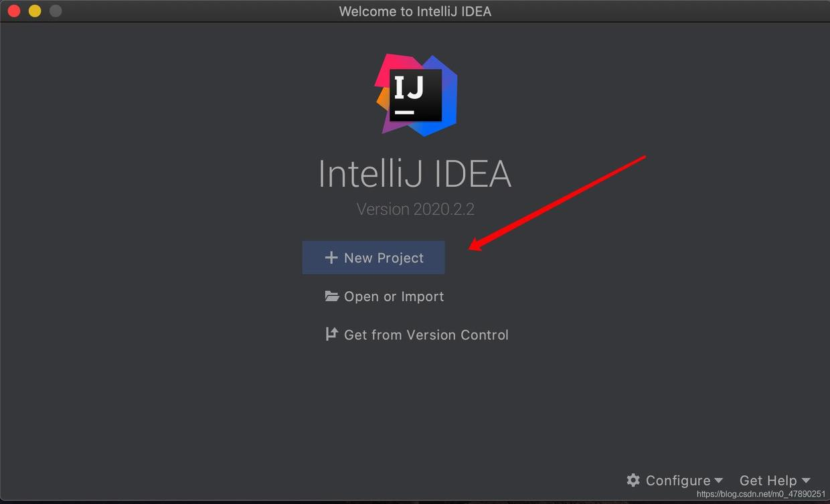The height and width of the screenshot is (504, 830).
Task: Open the Configure menu label
Action: [x=678, y=481]
